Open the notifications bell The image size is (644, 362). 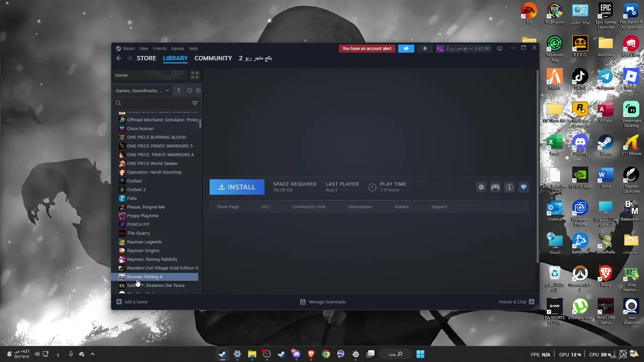click(x=425, y=49)
